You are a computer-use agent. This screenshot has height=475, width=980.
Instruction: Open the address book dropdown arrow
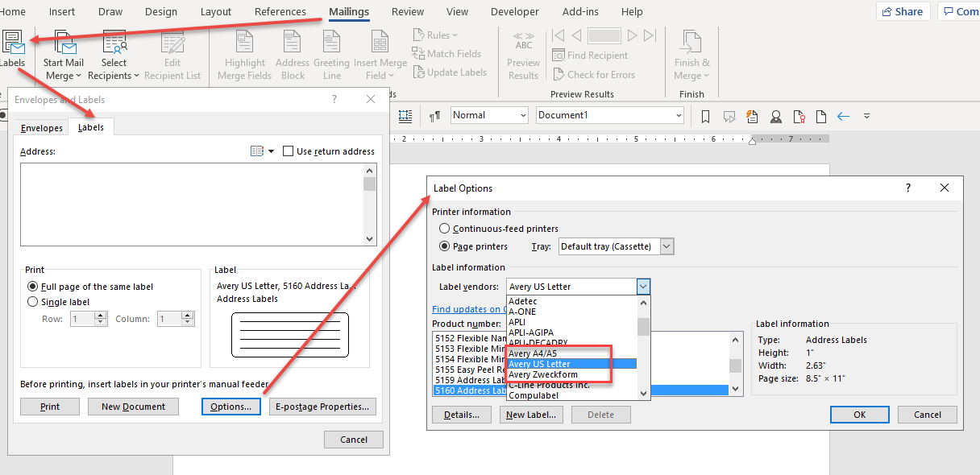[x=271, y=151]
